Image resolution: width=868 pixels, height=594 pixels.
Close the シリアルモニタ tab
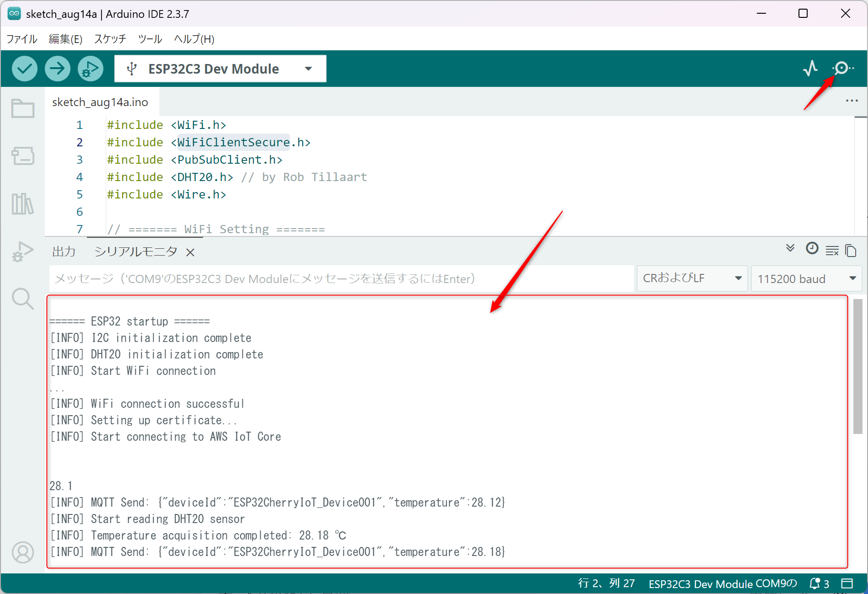(190, 252)
